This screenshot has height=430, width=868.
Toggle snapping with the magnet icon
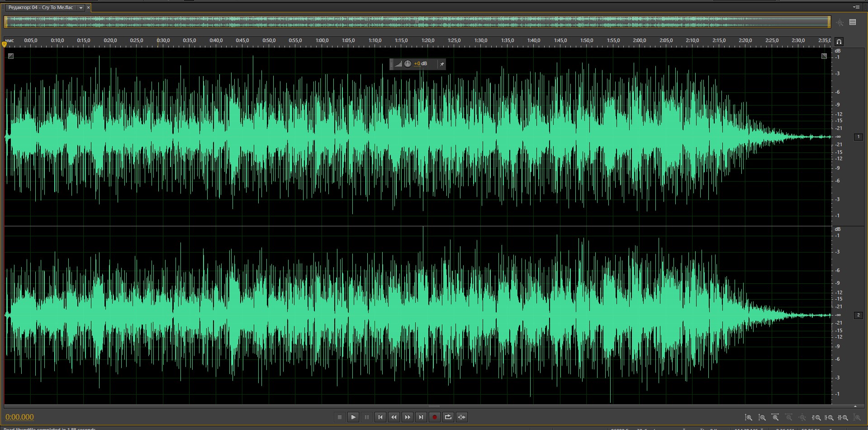(x=839, y=42)
